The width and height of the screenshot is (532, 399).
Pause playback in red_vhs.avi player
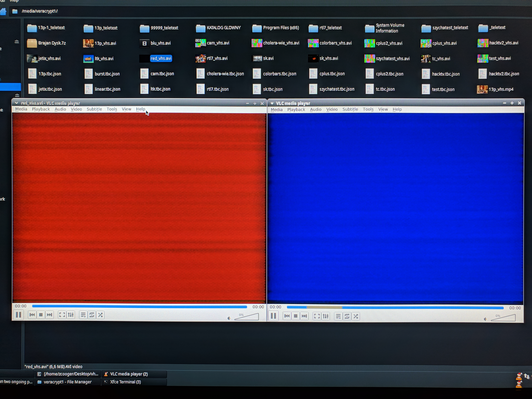[18, 315]
